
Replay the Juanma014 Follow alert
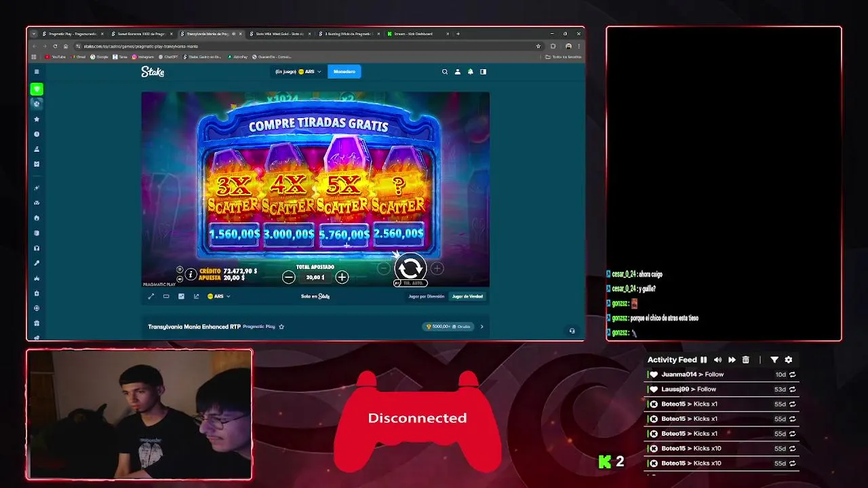click(x=792, y=374)
